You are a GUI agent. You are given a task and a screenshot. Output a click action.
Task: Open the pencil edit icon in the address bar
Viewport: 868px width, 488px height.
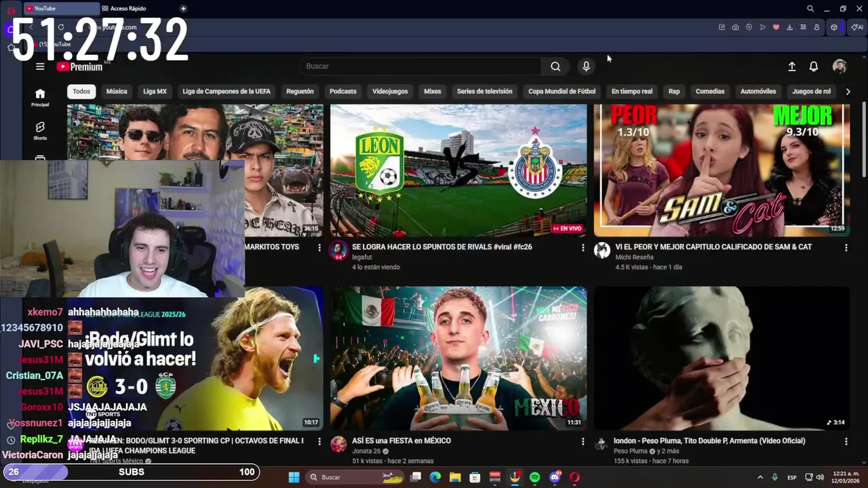[722, 27]
